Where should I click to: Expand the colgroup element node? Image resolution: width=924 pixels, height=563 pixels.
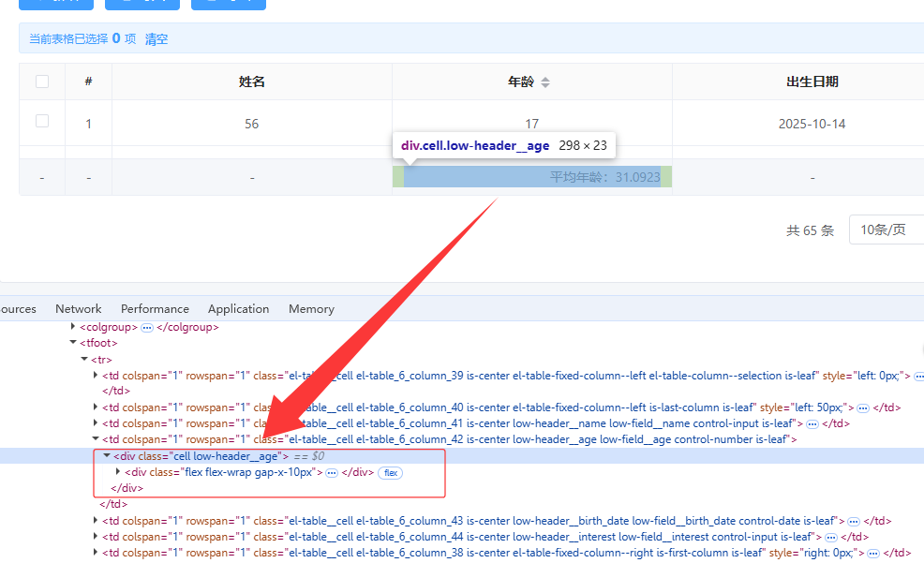click(74, 328)
